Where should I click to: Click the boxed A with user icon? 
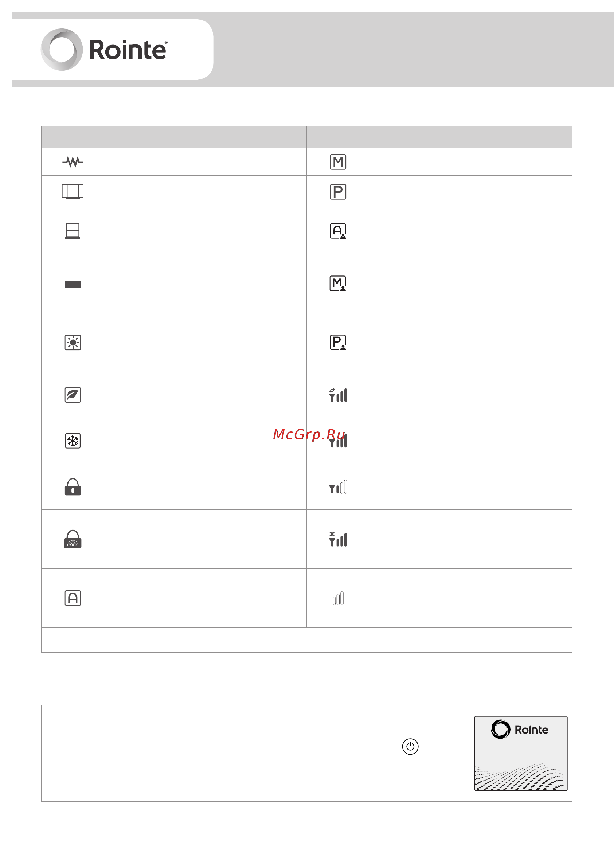coord(338,231)
